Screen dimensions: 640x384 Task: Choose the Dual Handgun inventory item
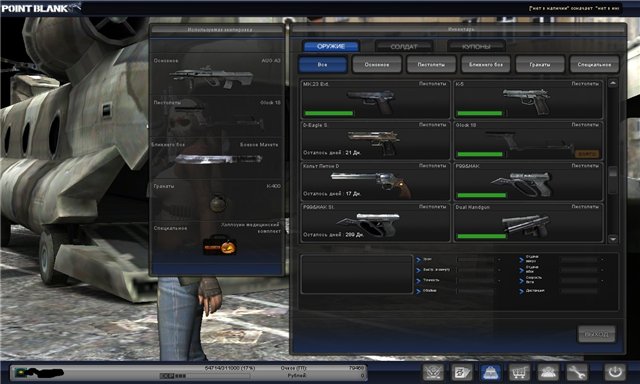pyautogui.click(x=528, y=223)
